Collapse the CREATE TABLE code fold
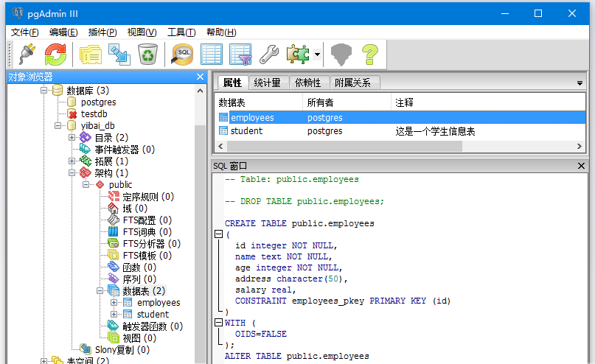Screen dimensions: 595x364 218,234
